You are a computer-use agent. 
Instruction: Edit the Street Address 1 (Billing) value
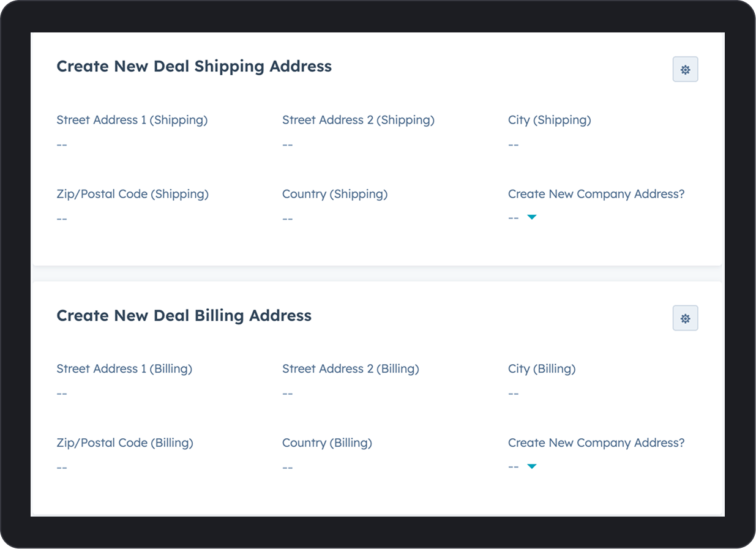tap(62, 394)
